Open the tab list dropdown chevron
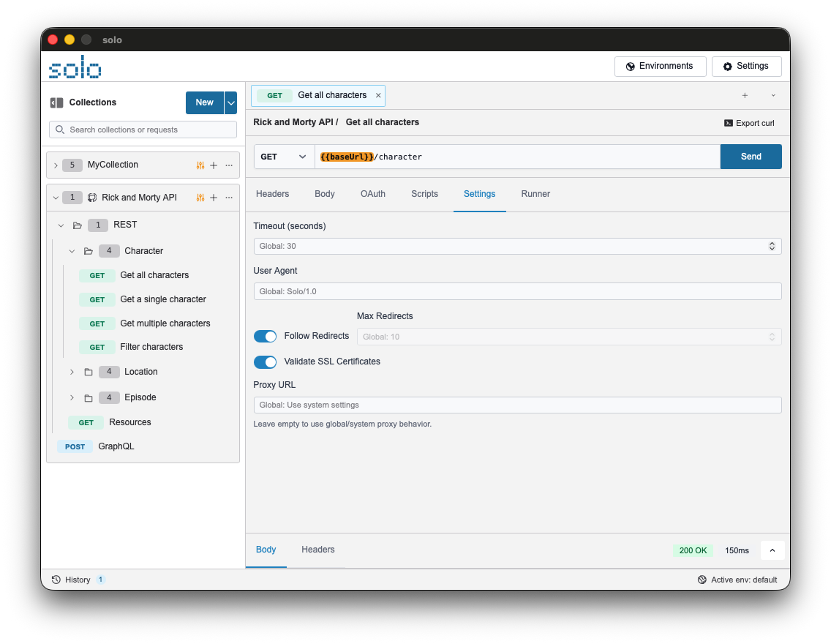The height and width of the screenshot is (644, 831). click(773, 95)
